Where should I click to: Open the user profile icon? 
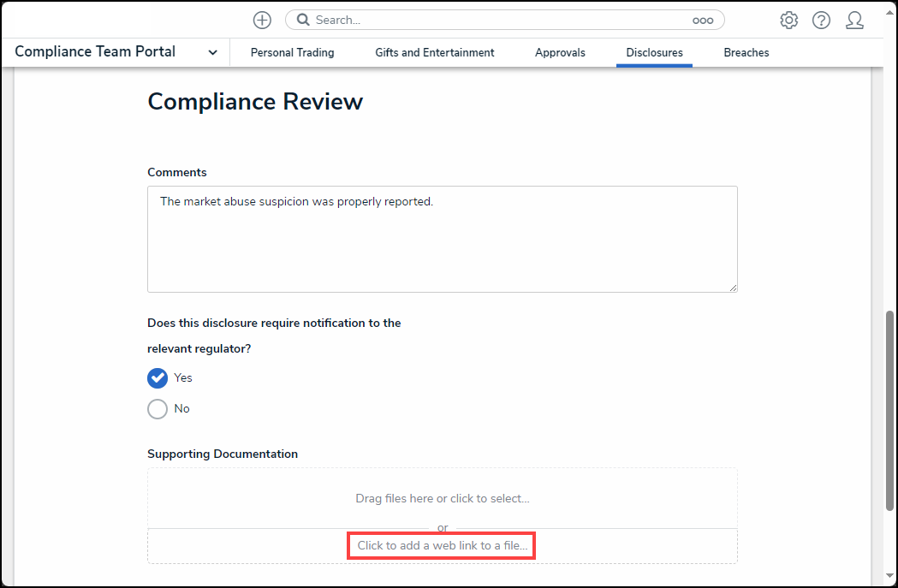853,20
